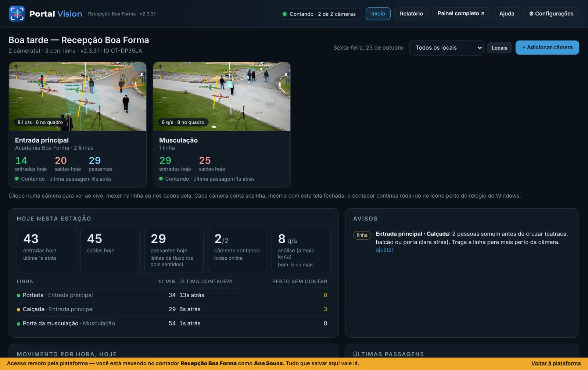Open the Ajuda menu item

pyautogui.click(x=506, y=14)
